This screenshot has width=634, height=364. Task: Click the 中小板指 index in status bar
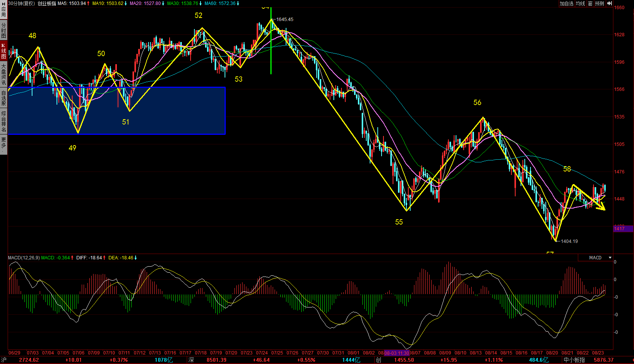[x=574, y=360]
